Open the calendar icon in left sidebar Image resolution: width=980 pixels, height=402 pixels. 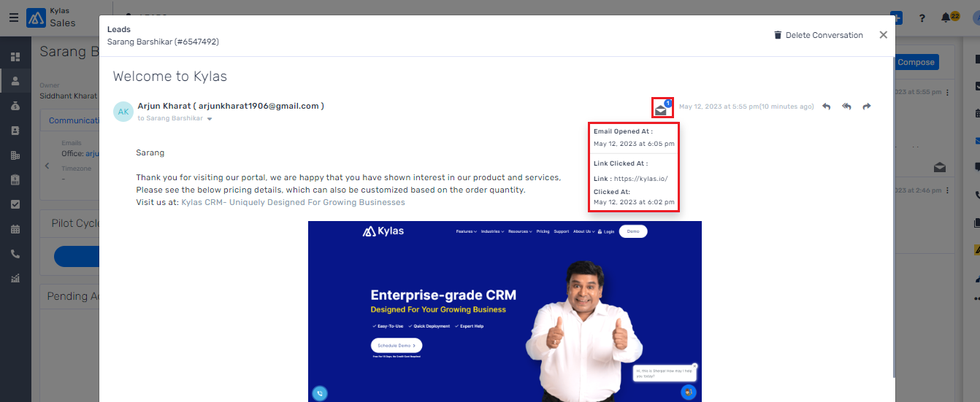(x=15, y=229)
